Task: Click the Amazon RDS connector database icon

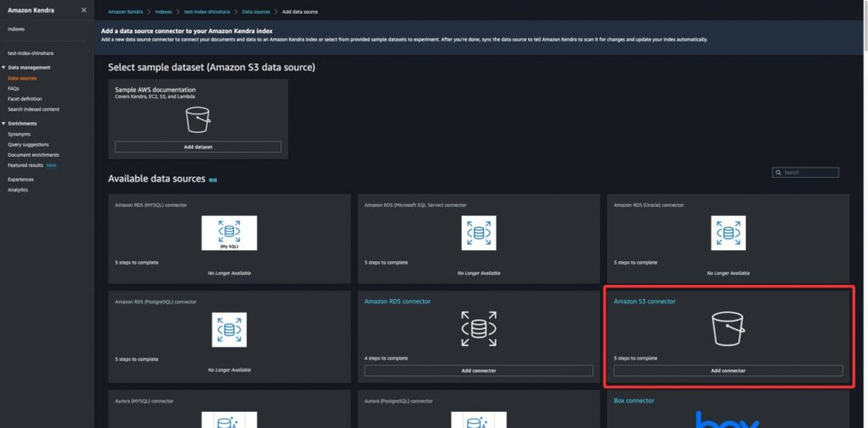Action: 478,329
